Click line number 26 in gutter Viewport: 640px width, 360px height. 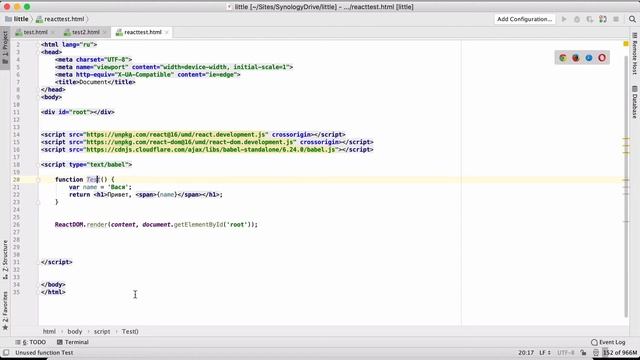(16, 224)
